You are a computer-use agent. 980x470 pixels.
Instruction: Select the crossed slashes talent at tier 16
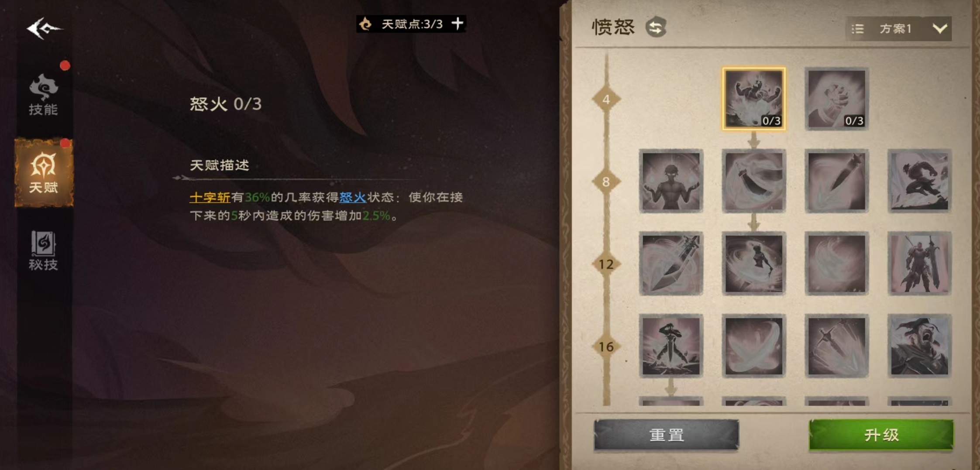click(754, 346)
